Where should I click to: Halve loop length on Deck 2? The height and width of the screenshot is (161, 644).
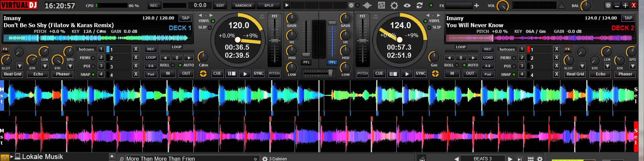[449, 58]
